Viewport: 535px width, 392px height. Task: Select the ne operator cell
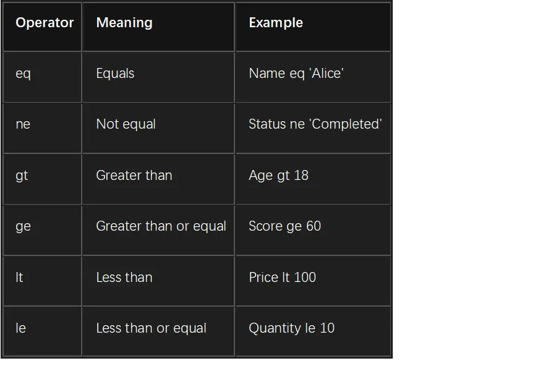pos(42,128)
